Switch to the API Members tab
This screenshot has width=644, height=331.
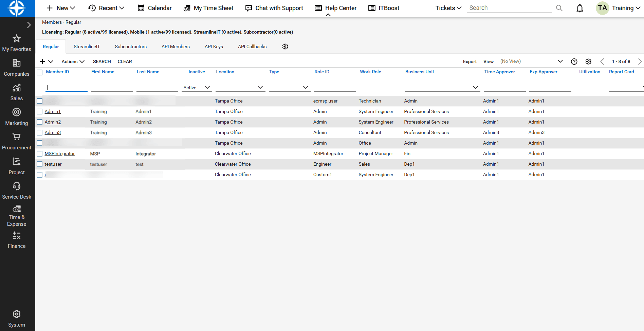click(176, 47)
